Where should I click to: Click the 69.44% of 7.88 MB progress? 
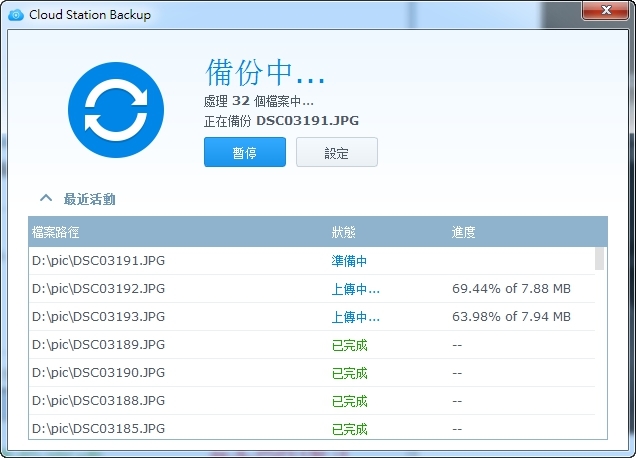pyautogui.click(x=511, y=288)
